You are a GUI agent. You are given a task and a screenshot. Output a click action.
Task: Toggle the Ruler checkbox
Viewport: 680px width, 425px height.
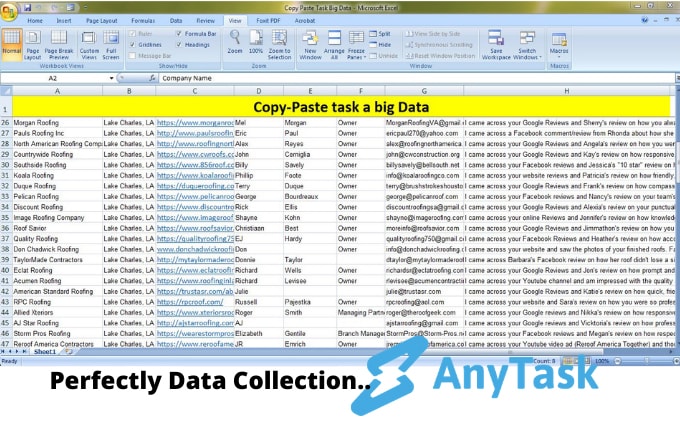click(133, 33)
